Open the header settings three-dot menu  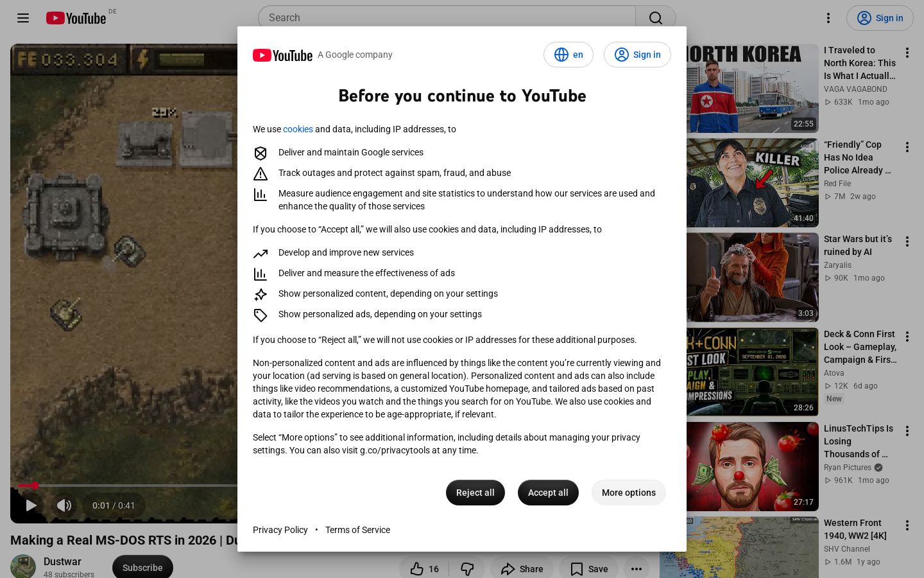pos(828,18)
